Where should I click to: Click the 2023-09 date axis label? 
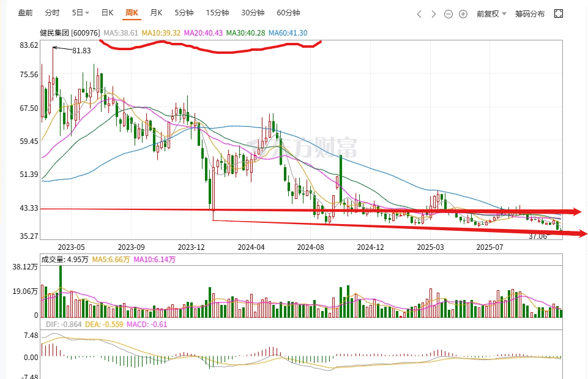coord(132,247)
